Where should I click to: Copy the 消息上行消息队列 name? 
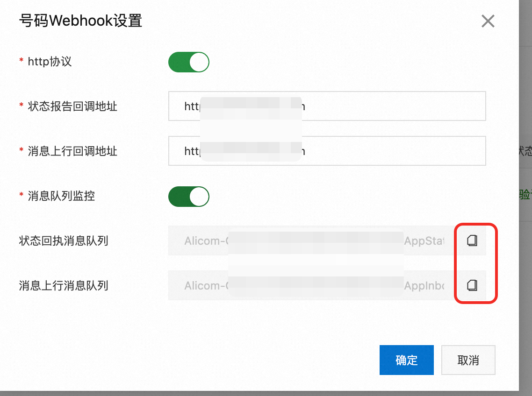[472, 285]
